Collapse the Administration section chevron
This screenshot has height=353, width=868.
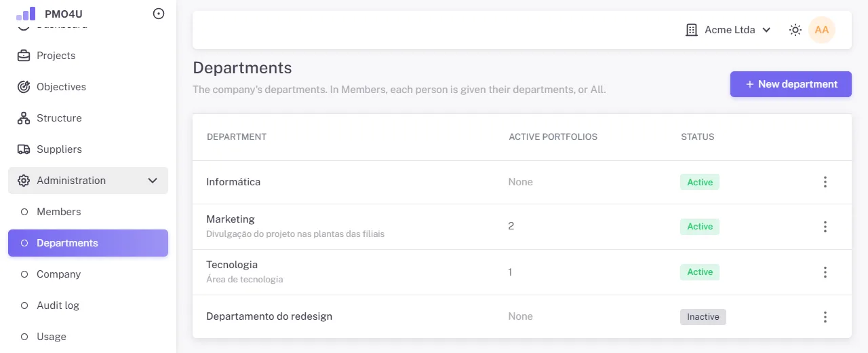(x=153, y=181)
